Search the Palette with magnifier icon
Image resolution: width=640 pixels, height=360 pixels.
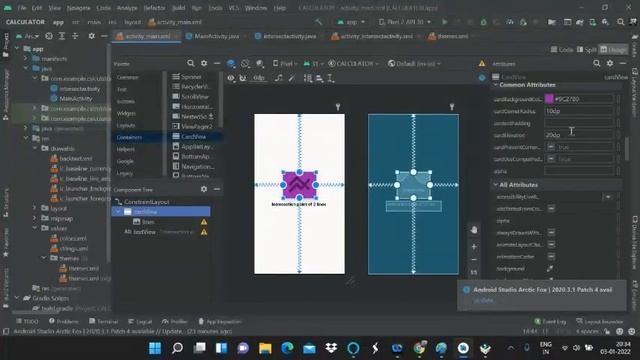pyautogui.click(x=191, y=63)
